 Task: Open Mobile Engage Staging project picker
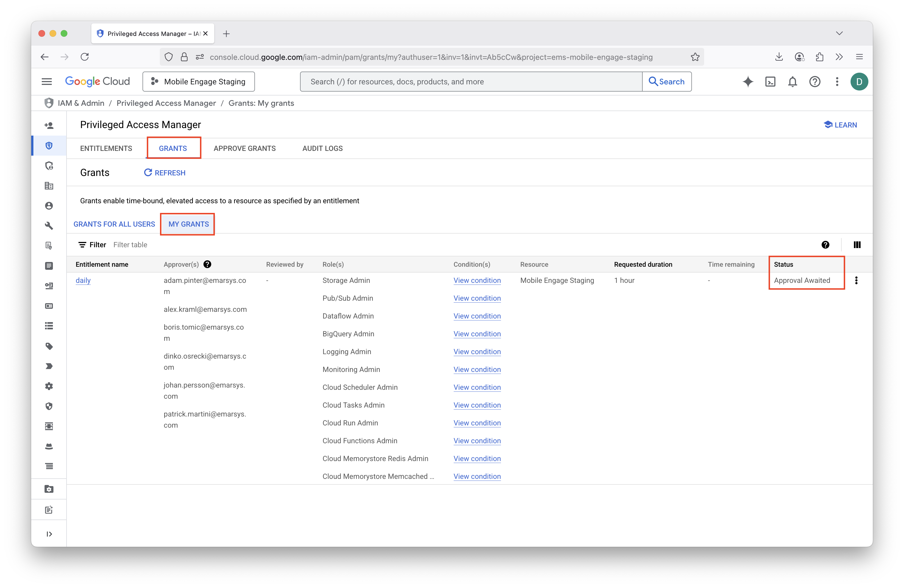tap(199, 82)
